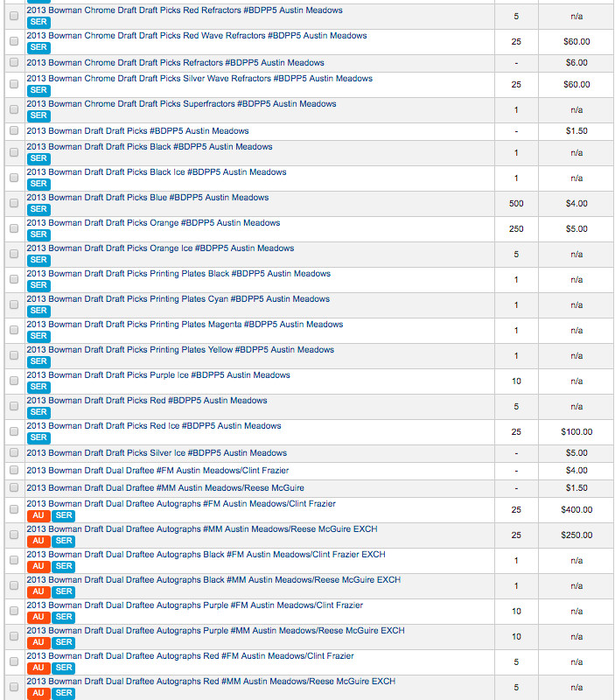615x700 pixels.
Task: Open Superfractors #BDPP5 Austin Meadows link
Action: 181,104
